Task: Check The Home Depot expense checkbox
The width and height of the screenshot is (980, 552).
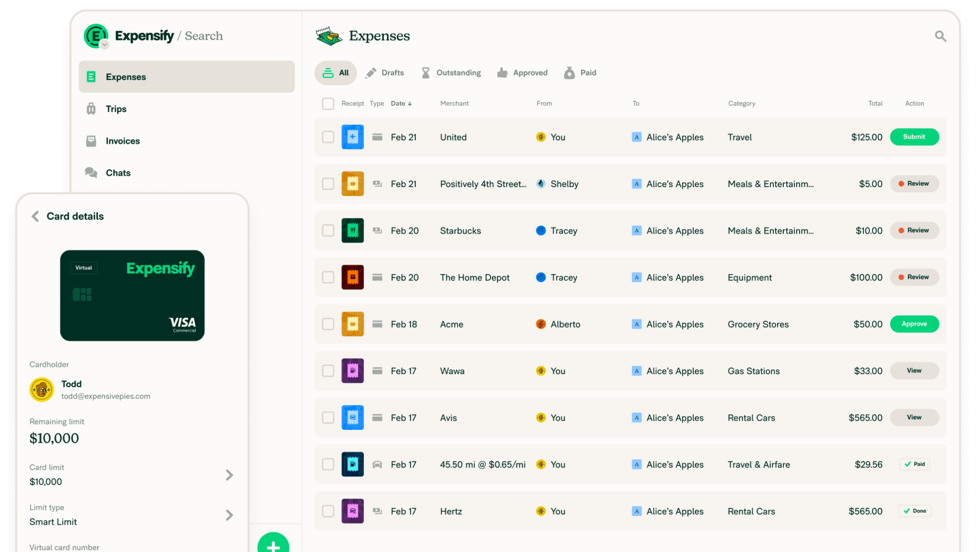Action: 328,277
